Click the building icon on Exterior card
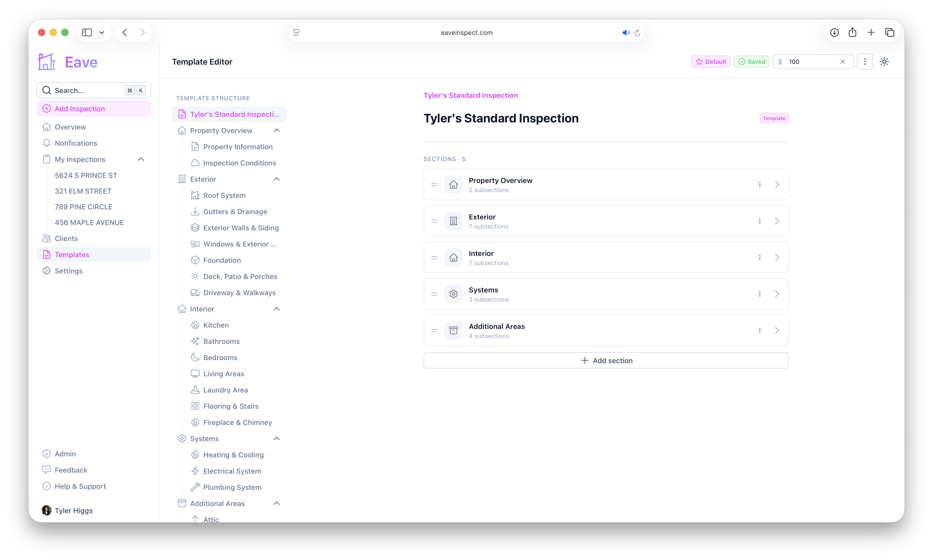Image resolution: width=933 pixels, height=560 pixels. point(453,221)
